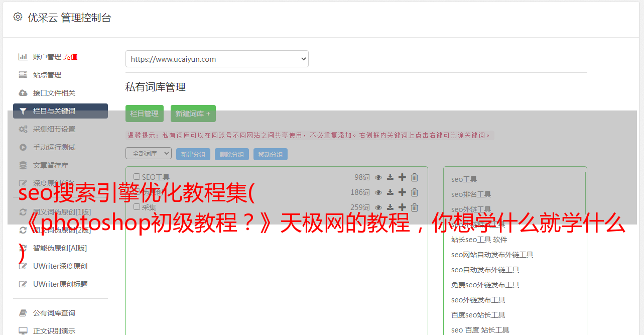Delete the SEO工具 library with trash icon
Image resolution: width=644 pixels, height=335 pixels.
(x=415, y=177)
